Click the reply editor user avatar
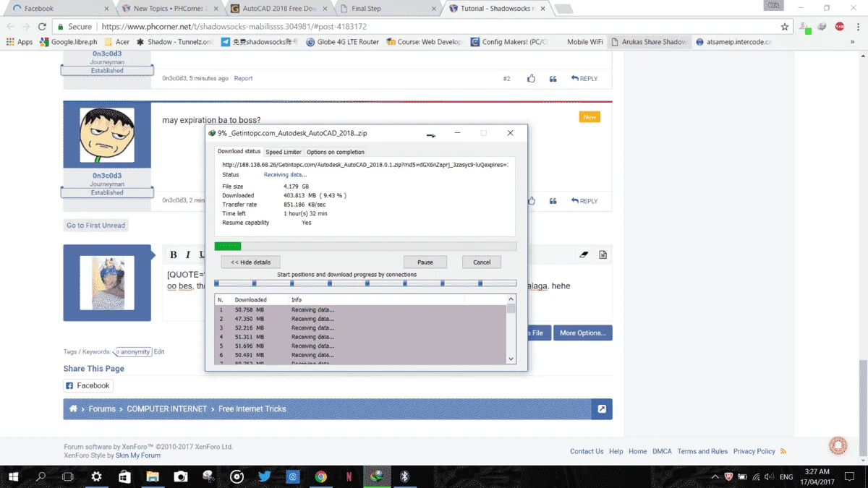The height and width of the screenshot is (488, 868). pos(107,283)
